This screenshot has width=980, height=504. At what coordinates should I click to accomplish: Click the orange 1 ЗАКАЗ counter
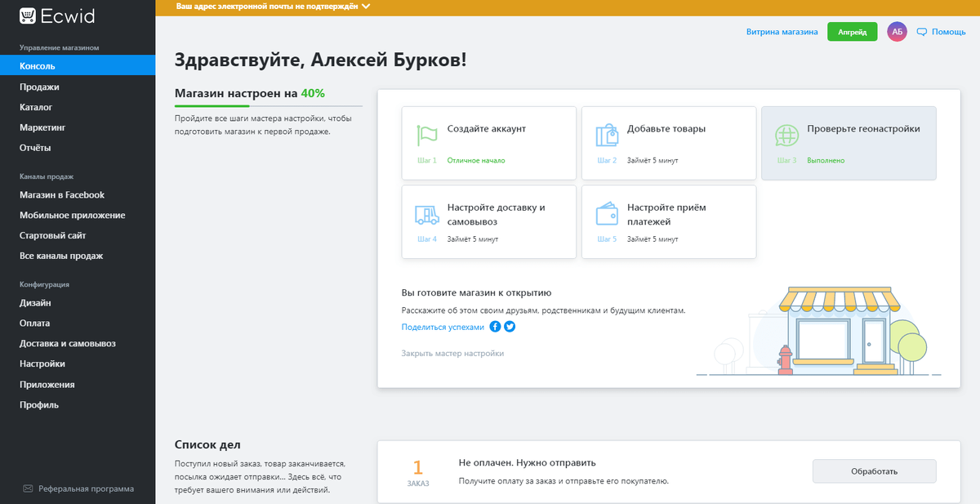point(417,473)
